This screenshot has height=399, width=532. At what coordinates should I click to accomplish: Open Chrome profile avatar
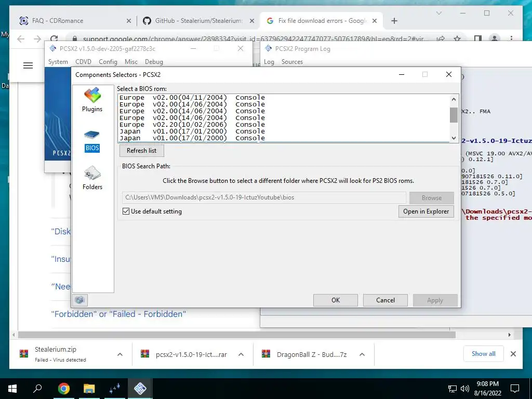[495, 38]
